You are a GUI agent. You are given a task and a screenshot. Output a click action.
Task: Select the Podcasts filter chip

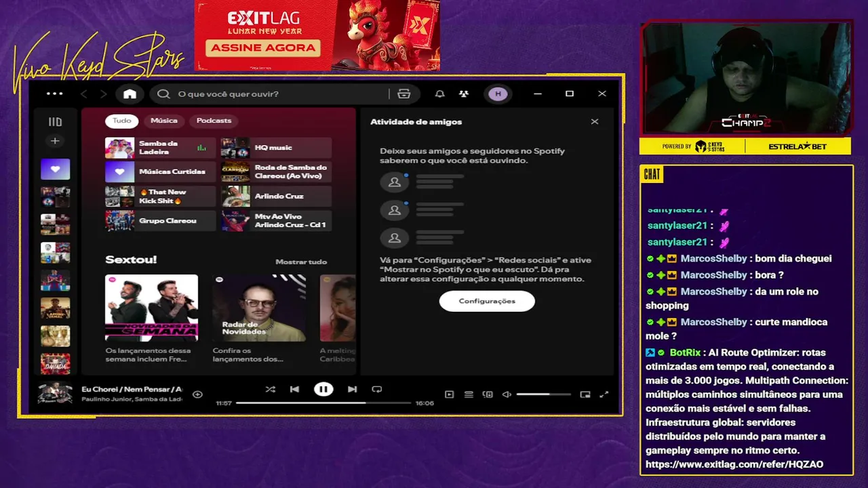[x=214, y=121]
